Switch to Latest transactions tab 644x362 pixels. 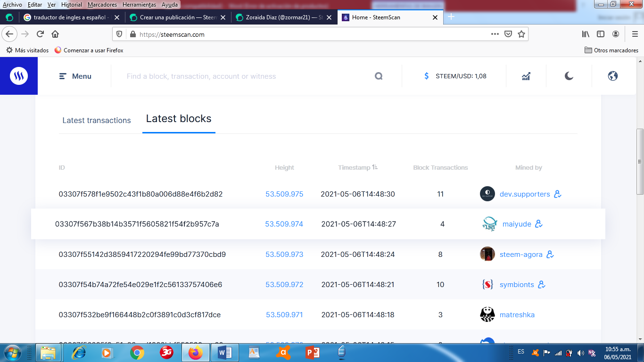coord(97,120)
